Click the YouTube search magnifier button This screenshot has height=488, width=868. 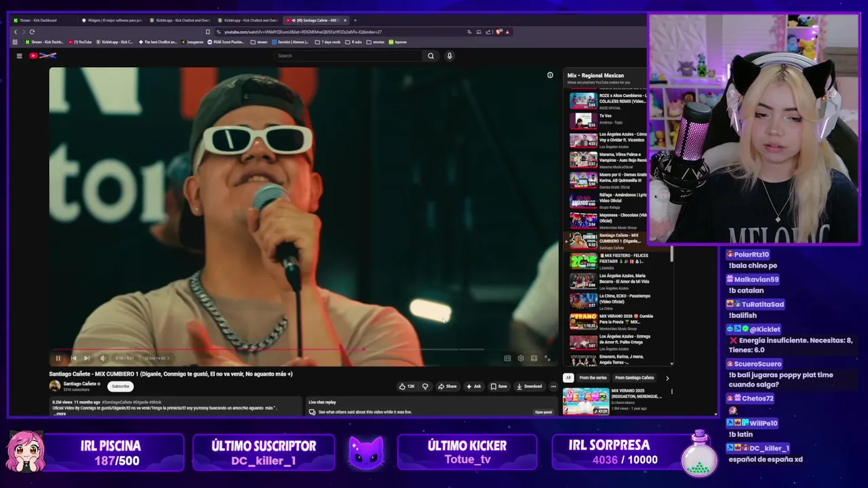coord(431,56)
